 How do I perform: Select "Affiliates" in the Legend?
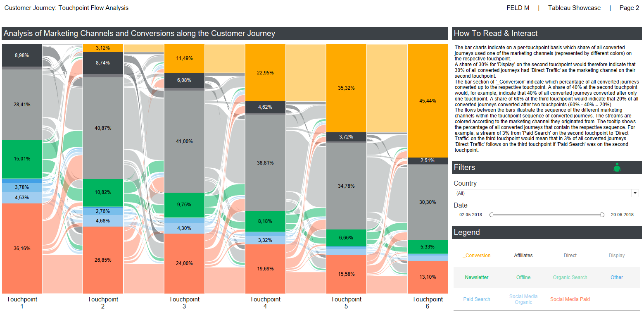(523, 256)
